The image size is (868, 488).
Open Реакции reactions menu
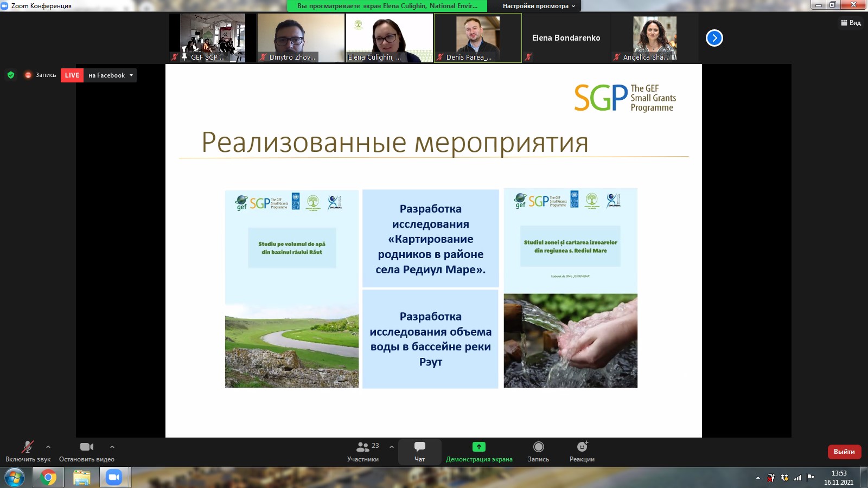tap(582, 452)
